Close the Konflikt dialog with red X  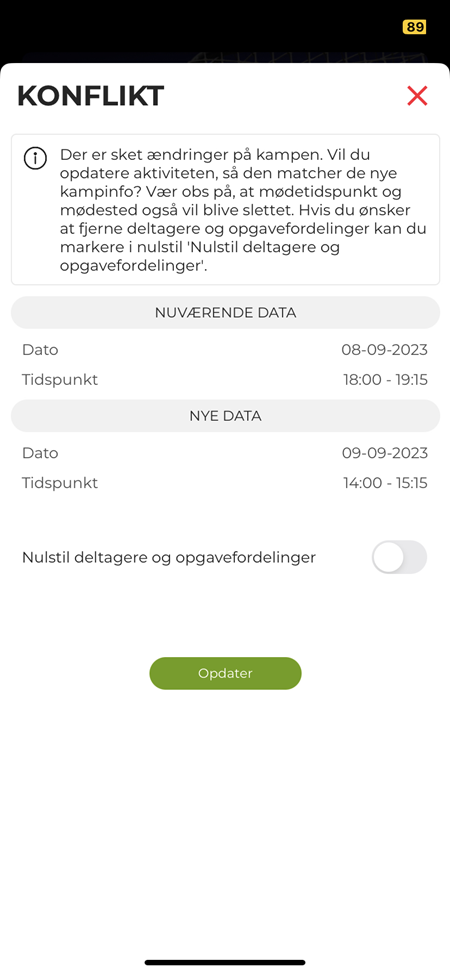[x=417, y=96]
